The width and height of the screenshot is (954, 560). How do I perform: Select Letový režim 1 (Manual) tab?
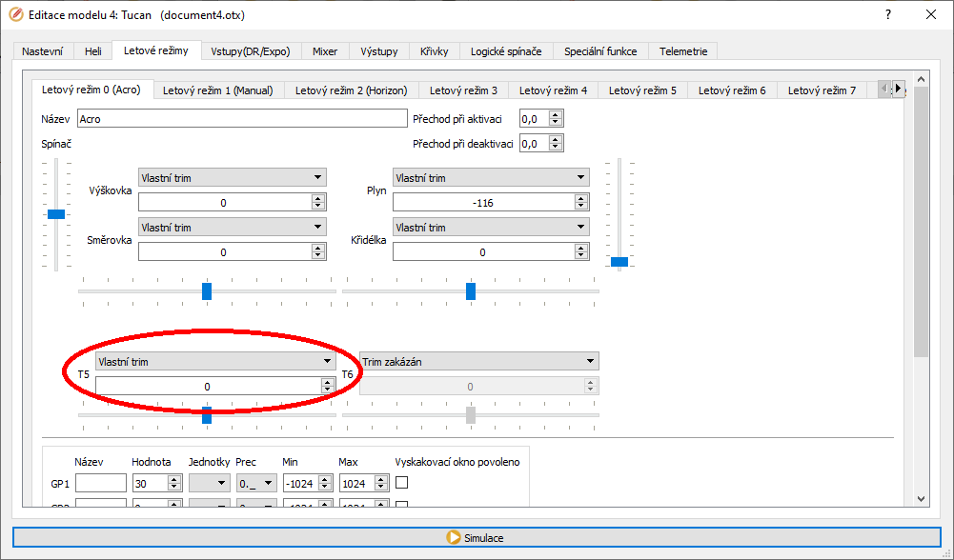pos(217,90)
